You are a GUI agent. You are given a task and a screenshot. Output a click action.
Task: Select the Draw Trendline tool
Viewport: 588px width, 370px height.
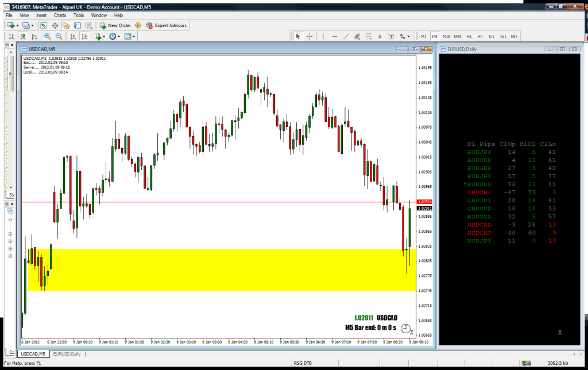[346, 36]
